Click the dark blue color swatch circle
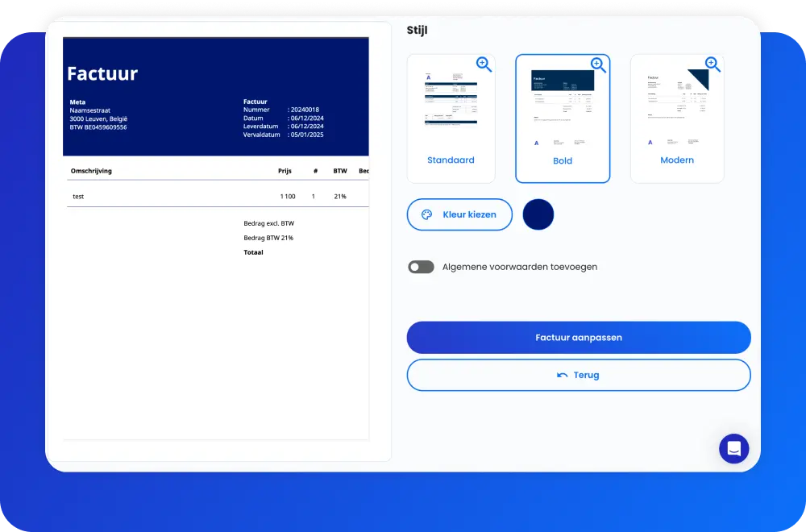 (x=538, y=214)
